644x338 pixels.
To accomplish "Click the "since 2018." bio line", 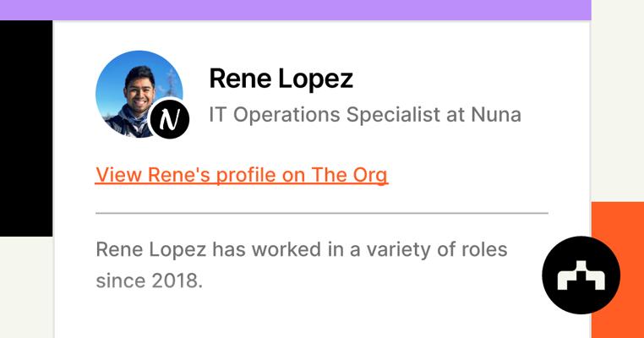I will [150, 281].
